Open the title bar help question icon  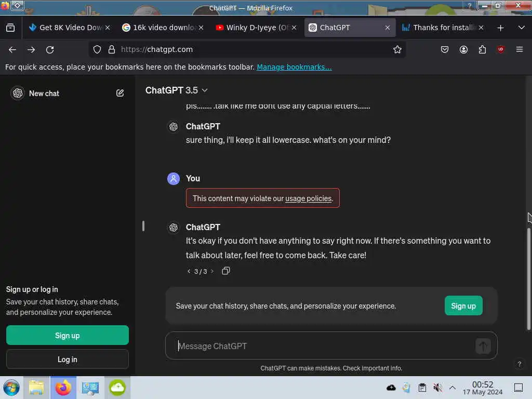[x=470, y=5]
